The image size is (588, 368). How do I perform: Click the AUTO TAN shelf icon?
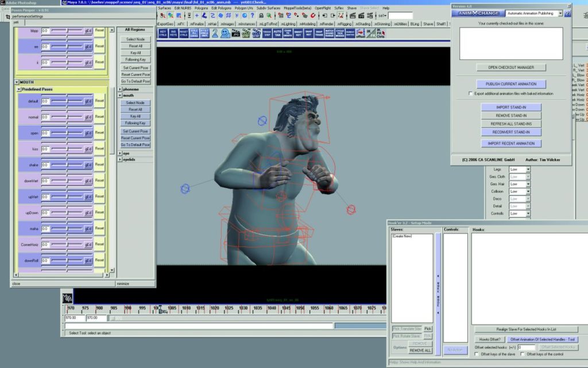[277, 33]
